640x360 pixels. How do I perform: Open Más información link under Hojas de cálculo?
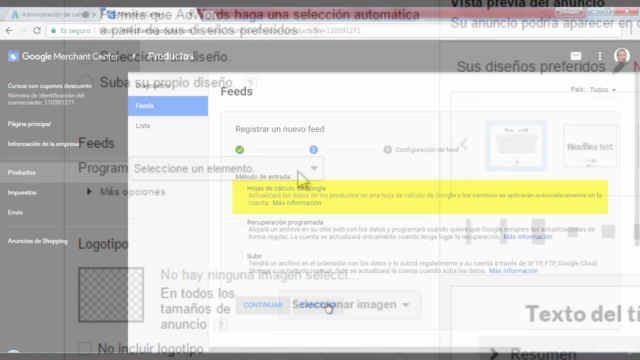click(x=297, y=203)
